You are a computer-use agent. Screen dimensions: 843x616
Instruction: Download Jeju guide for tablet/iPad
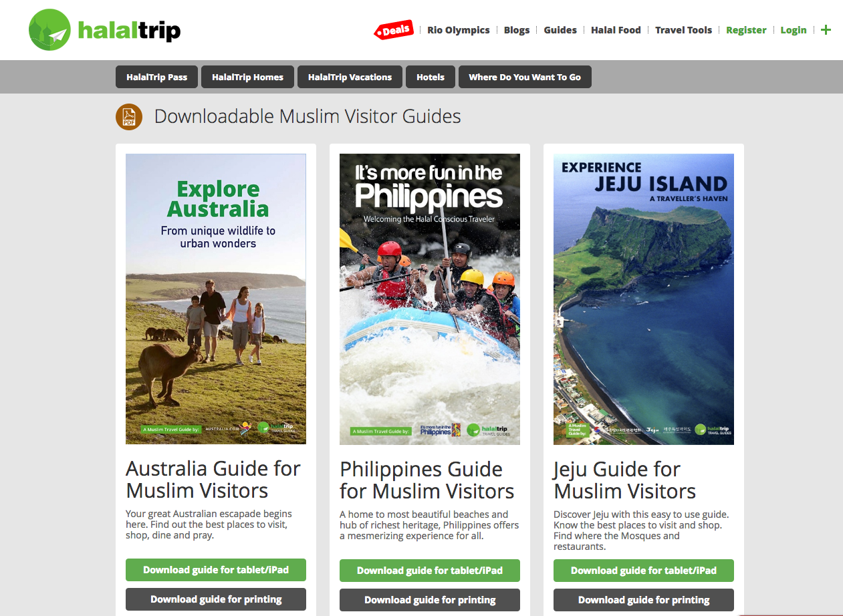point(644,571)
